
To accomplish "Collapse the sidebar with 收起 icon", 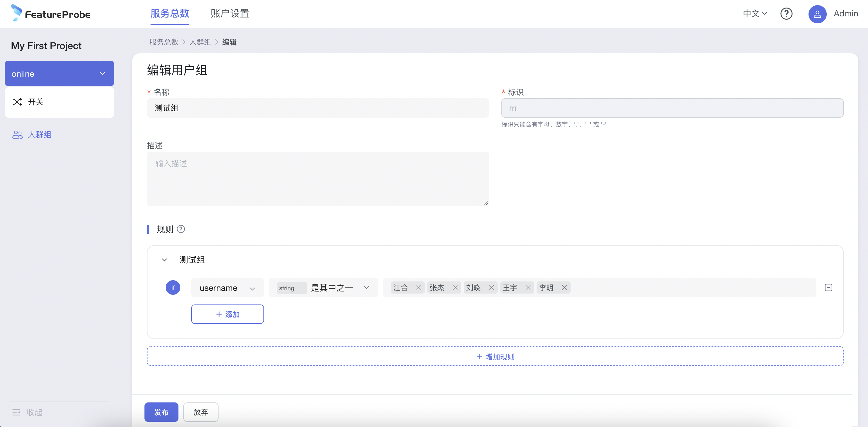I will (16, 412).
